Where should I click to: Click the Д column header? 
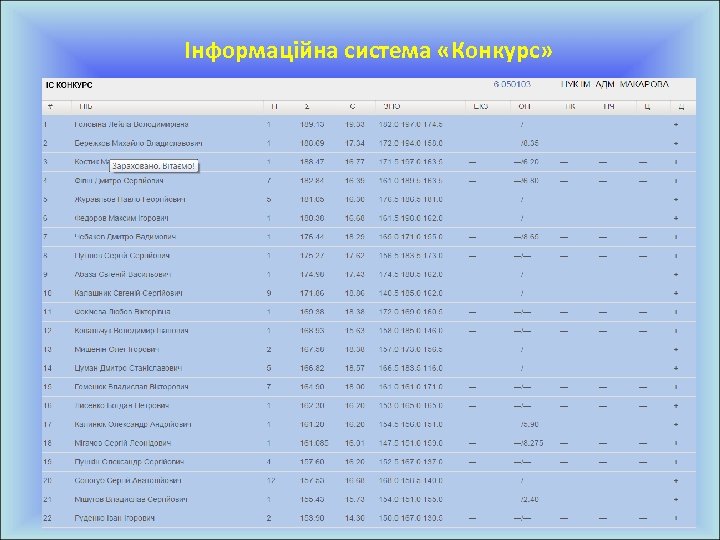pyautogui.click(x=681, y=107)
